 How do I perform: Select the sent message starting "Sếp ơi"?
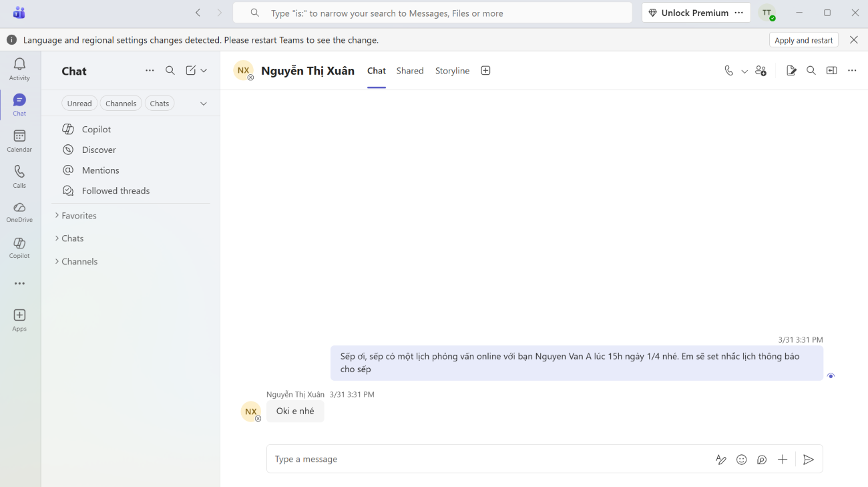click(x=577, y=363)
